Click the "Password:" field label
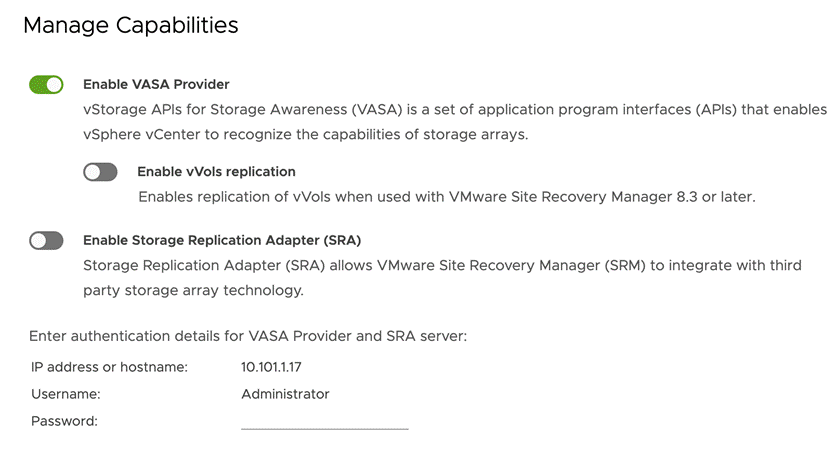Viewport: 837px width, 449px height. [x=65, y=421]
